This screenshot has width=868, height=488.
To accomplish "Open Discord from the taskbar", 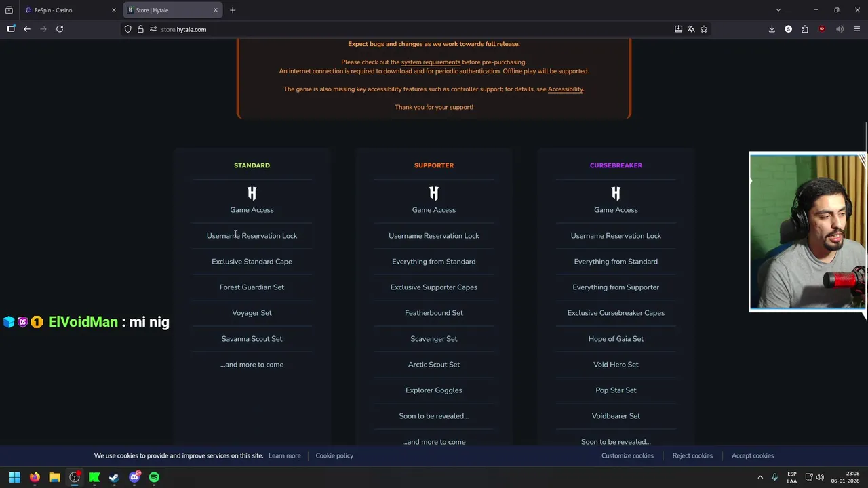I will (134, 477).
